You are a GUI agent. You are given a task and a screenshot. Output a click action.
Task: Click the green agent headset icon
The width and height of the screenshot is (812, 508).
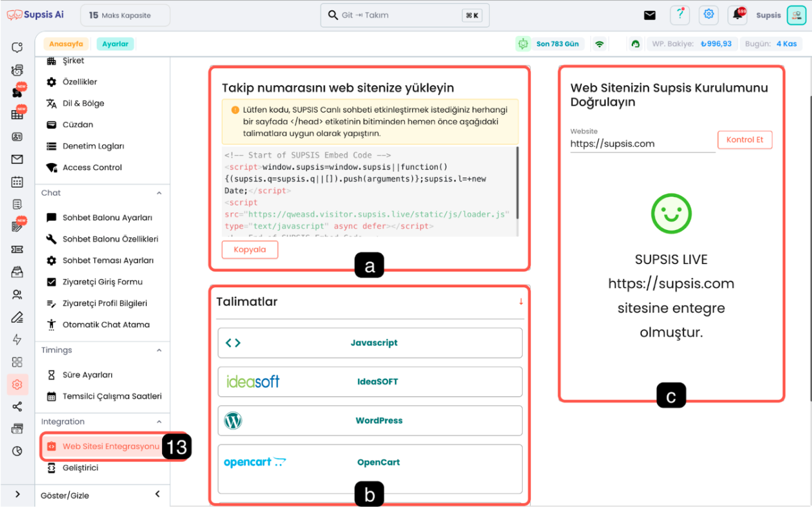click(x=636, y=44)
